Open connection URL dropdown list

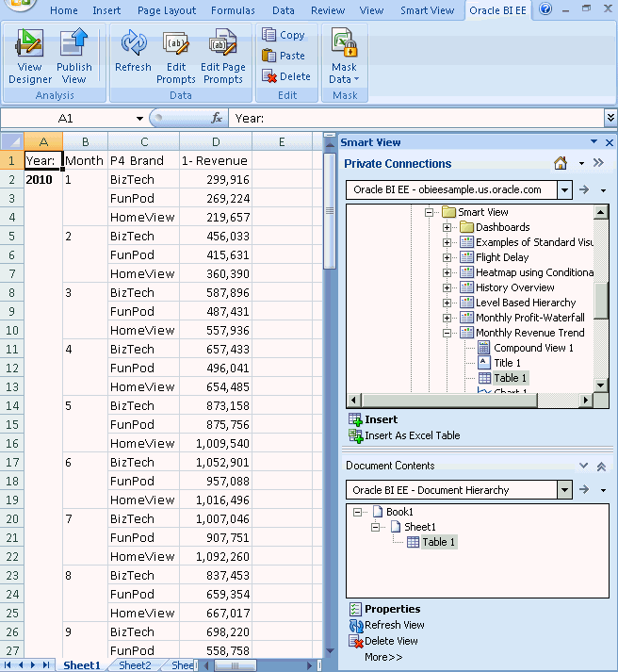565,189
